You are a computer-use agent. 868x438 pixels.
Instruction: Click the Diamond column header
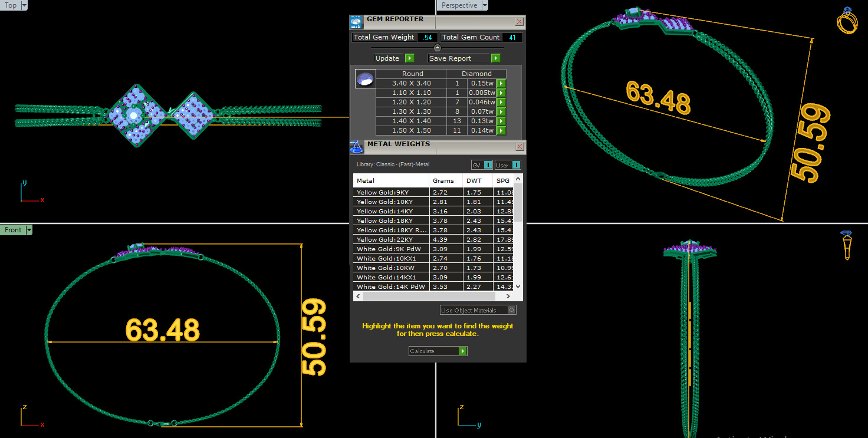[476, 74]
